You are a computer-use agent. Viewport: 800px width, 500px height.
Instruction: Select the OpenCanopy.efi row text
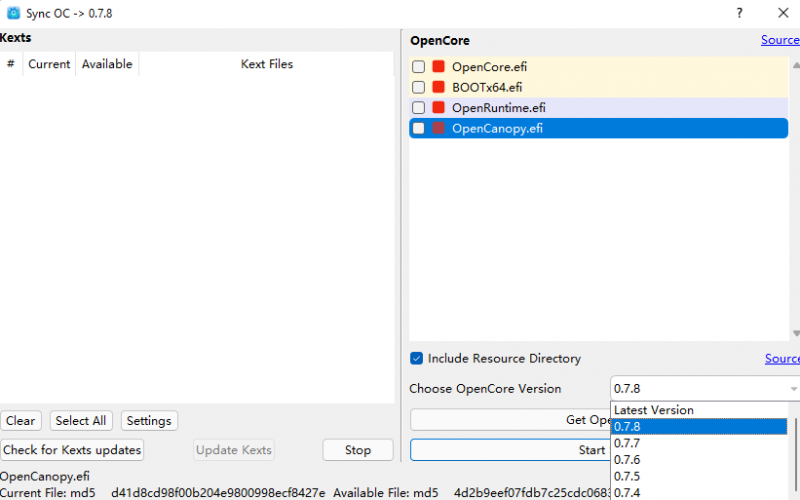click(x=497, y=129)
